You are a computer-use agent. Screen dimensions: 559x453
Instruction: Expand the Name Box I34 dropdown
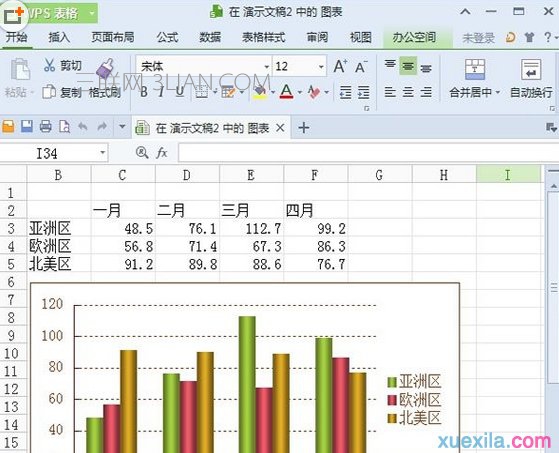coord(103,153)
